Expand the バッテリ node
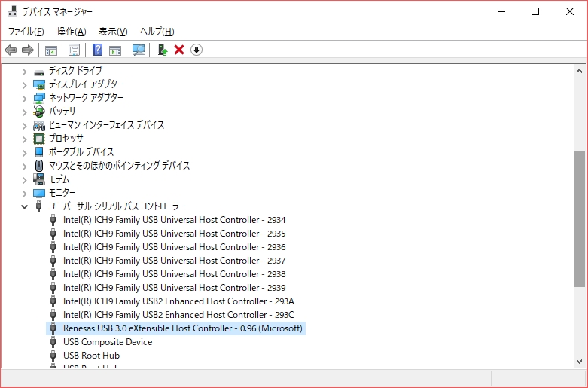Viewport: 588px width, 388px height. pyautogui.click(x=24, y=112)
